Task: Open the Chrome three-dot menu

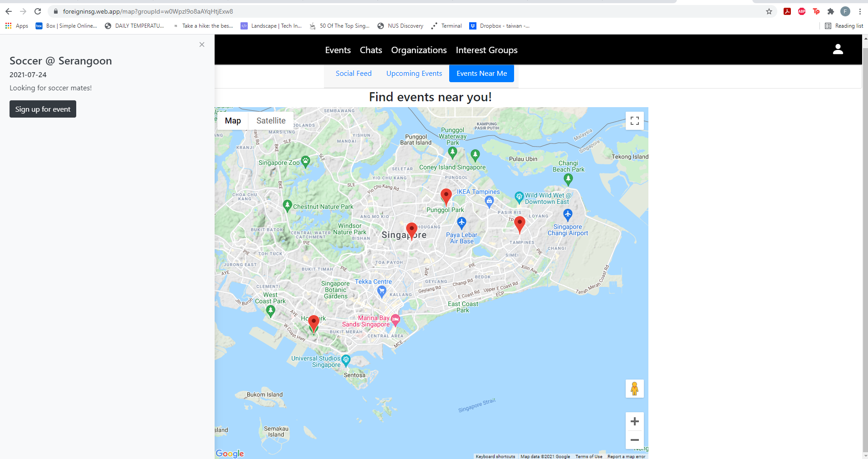Action: coord(860,11)
